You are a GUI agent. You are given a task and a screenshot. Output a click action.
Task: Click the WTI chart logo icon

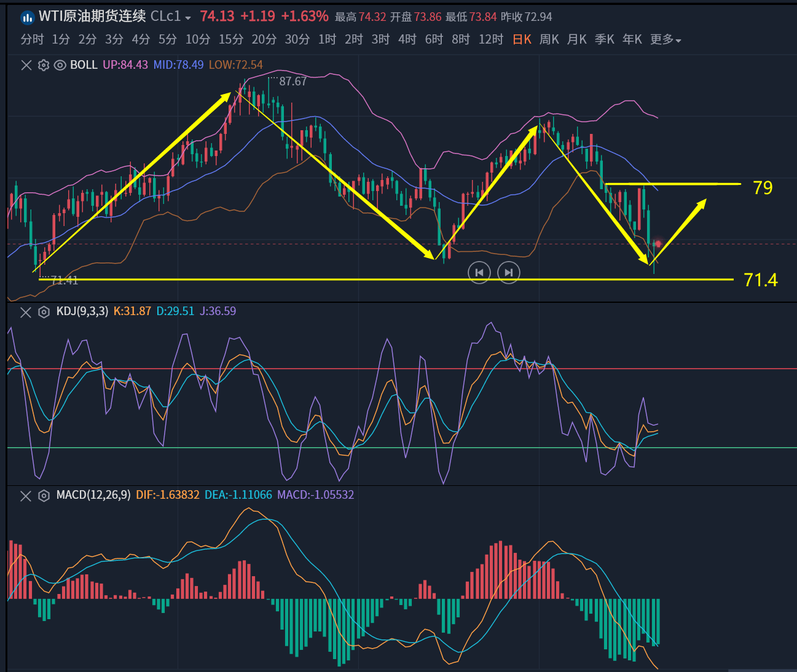(27, 17)
